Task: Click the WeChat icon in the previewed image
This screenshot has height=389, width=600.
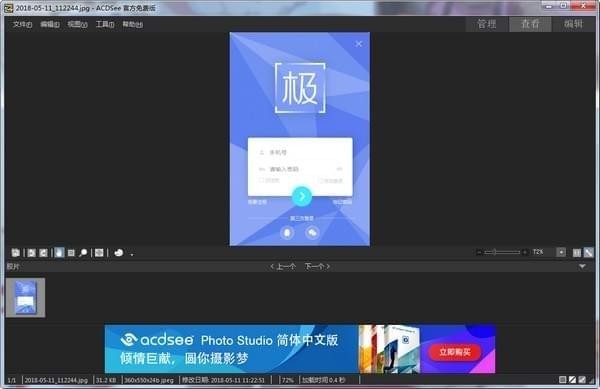Action: point(312,233)
